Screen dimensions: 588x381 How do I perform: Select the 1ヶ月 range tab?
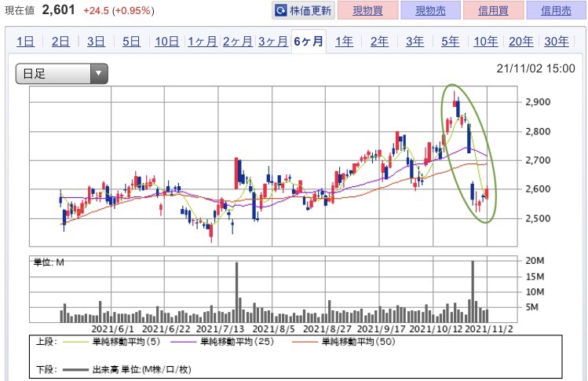(x=202, y=42)
